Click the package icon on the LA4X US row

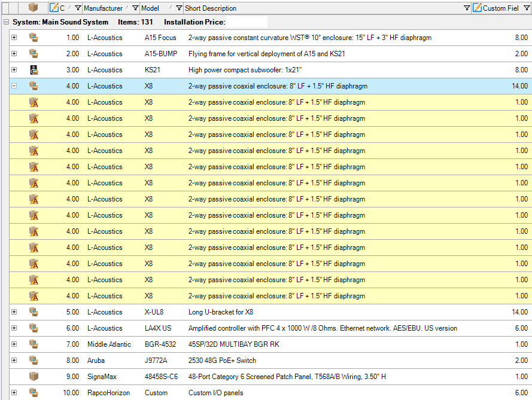tap(34, 328)
